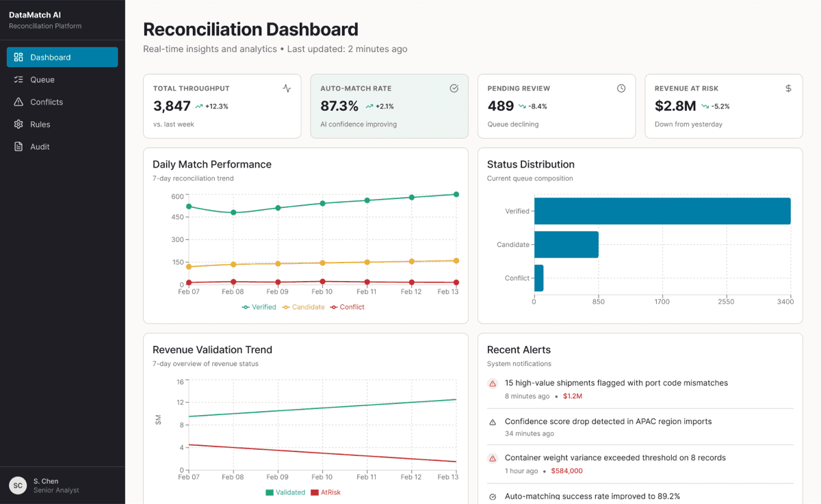Click the red alert icon for container weight variance
The height and width of the screenshot is (504, 821).
pyautogui.click(x=493, y=458)
